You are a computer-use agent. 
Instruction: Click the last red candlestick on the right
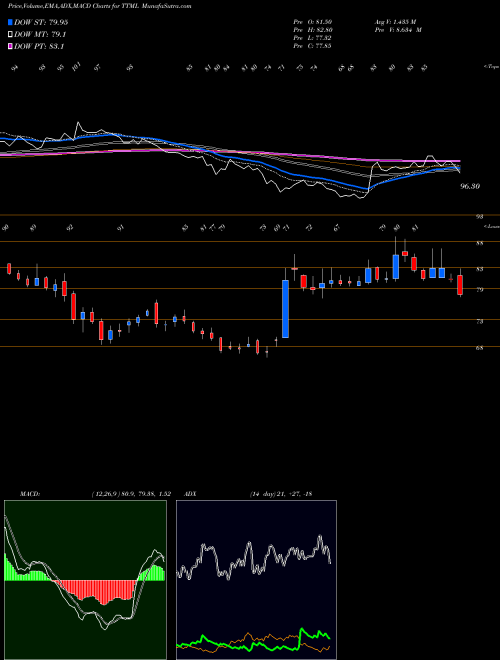(x=460, y=285)
